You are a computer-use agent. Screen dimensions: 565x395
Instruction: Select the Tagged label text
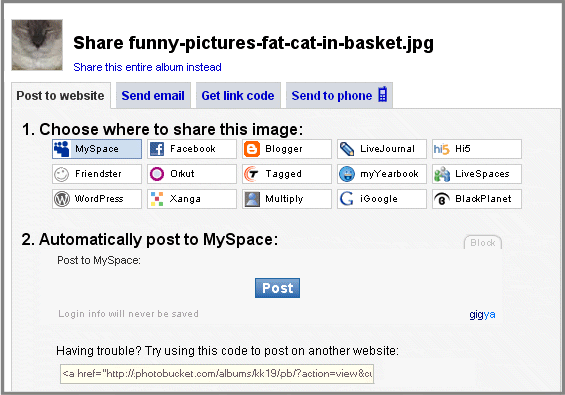(284, 174)
